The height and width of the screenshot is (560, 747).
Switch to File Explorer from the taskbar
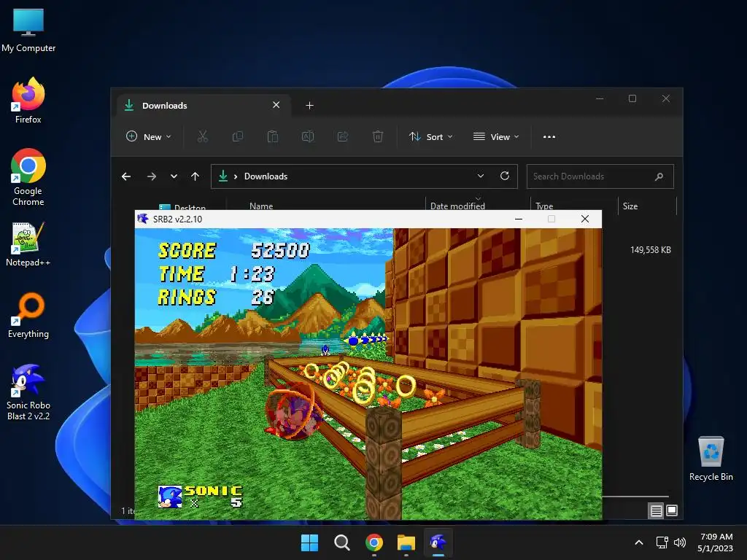[406, 542]
